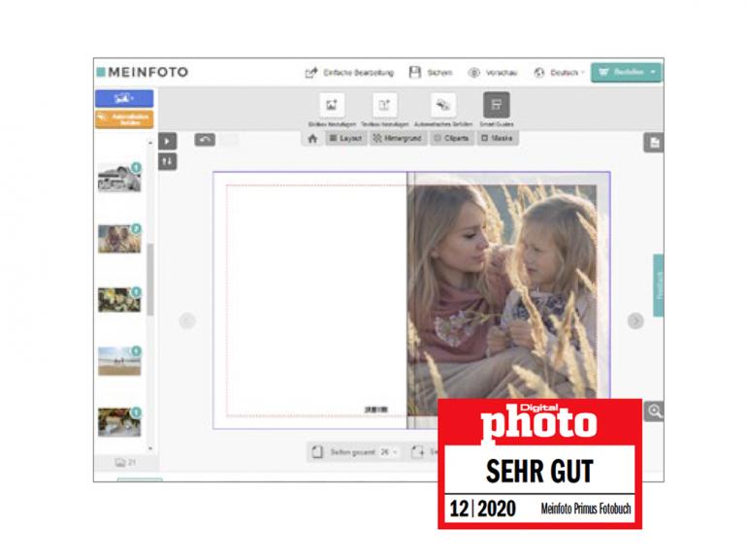Open the Deutsch language dropdown
Image resolution: width=747 pixels, height=560 pixels.
pyautogui.click(x=559, y=73)
